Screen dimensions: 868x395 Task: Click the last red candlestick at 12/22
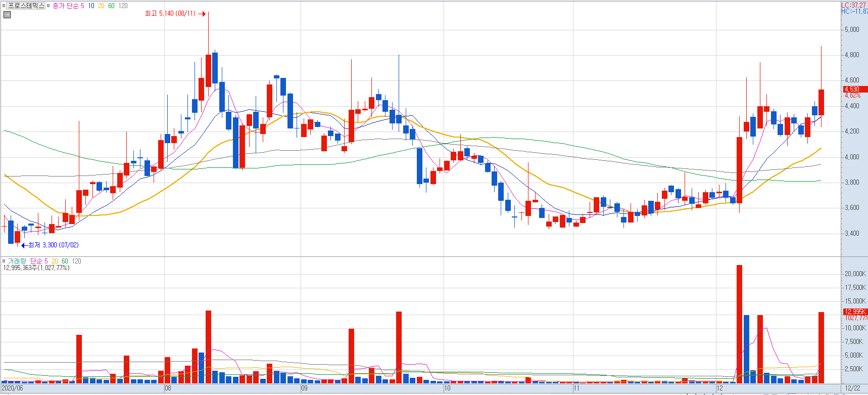(x=821, y=102)
